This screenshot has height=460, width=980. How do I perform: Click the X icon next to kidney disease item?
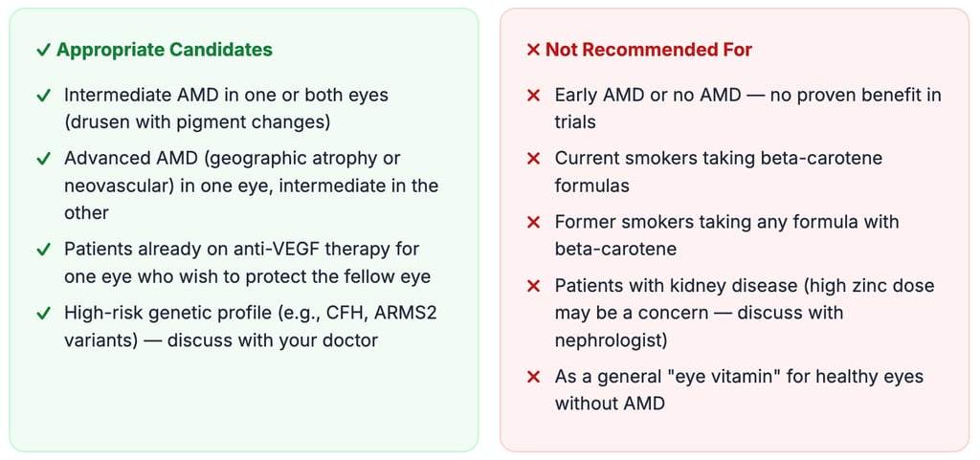point(534,285)
